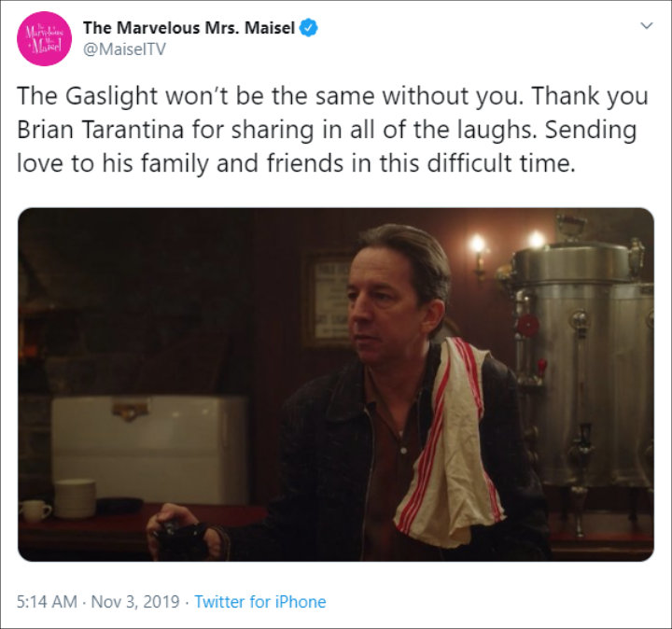672x629 pixels.
Task: Click the 5:14 AM timestamp
Action: click(48, 602)
